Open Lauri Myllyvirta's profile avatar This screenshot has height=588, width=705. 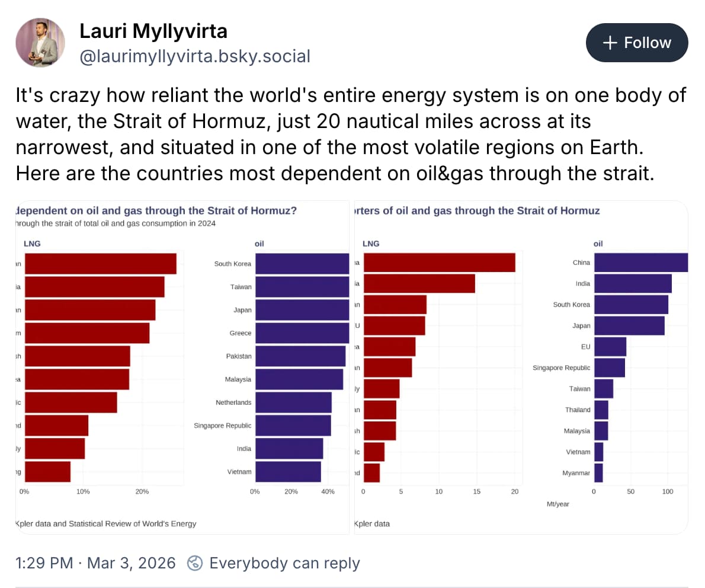(x=40, y=42)
